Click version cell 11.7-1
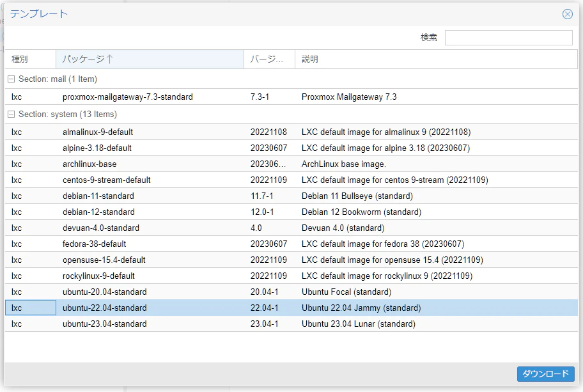583x392 pixels. (x=261, y=196)
